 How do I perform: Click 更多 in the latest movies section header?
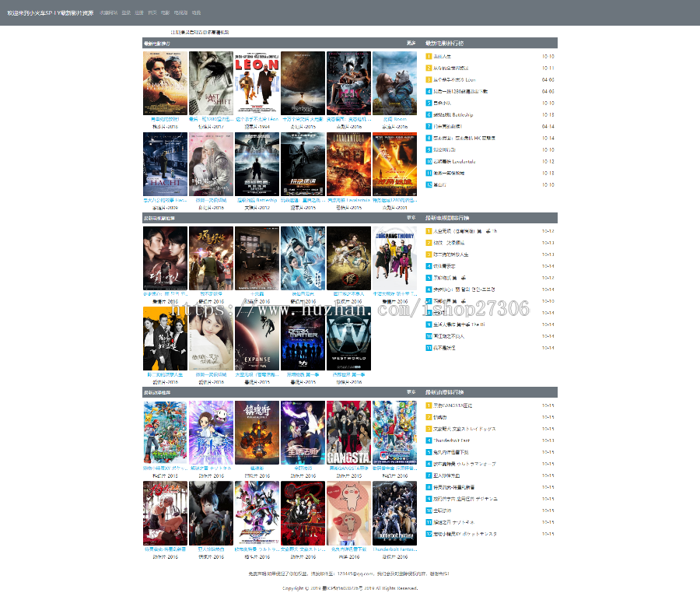click(x=411, y=44)
